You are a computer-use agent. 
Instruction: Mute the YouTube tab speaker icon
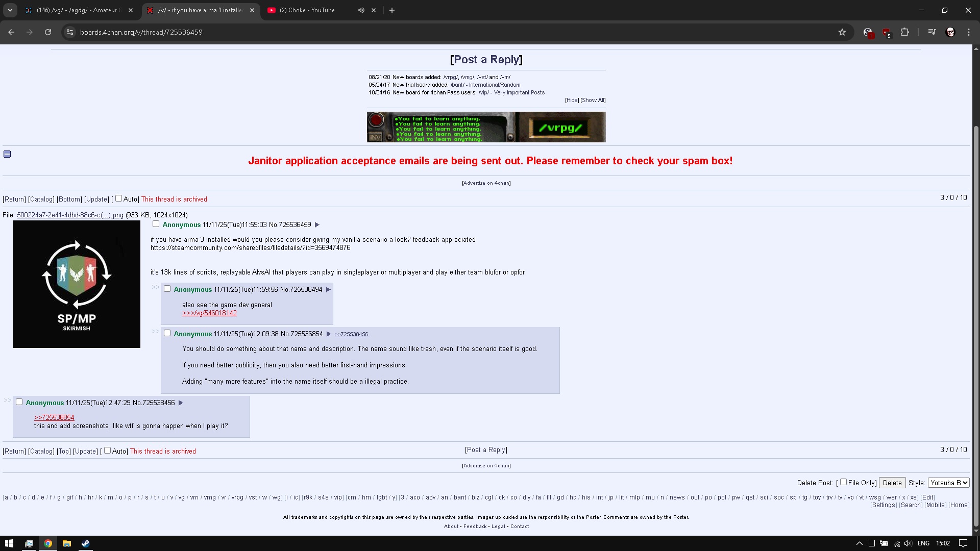coord(361,10)
